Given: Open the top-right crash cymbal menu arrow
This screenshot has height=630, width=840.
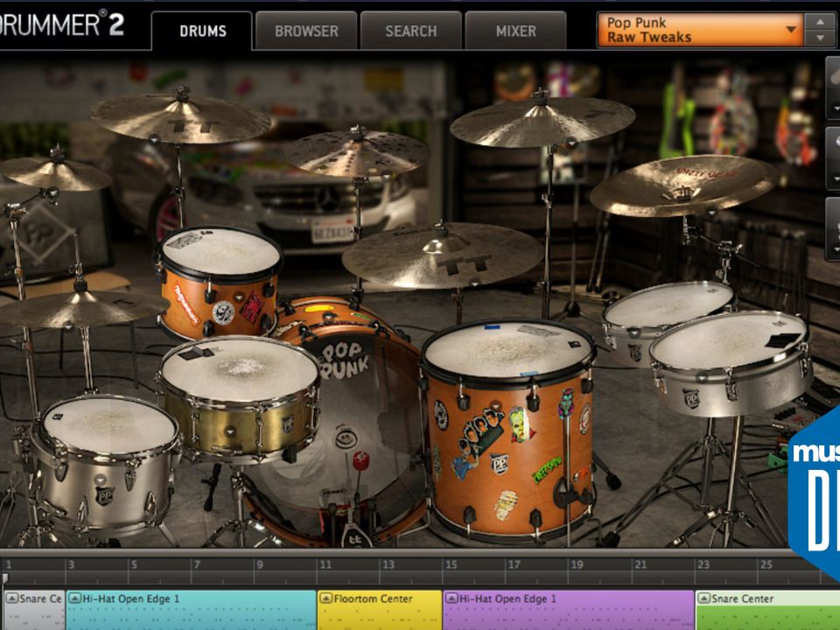Looking at the screenshot, I should click(x=571, y=143).
